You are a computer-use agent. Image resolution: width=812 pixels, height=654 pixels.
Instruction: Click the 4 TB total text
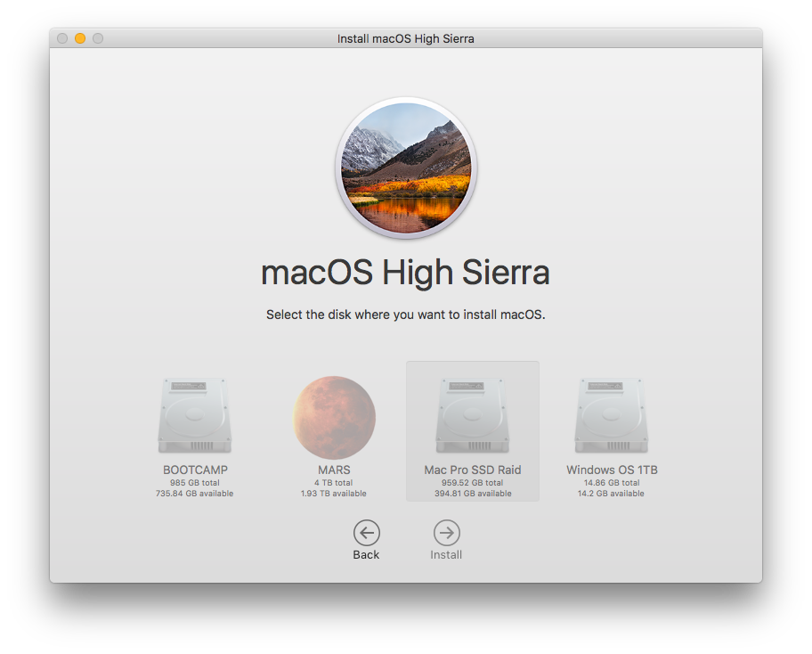click(334, 482)
